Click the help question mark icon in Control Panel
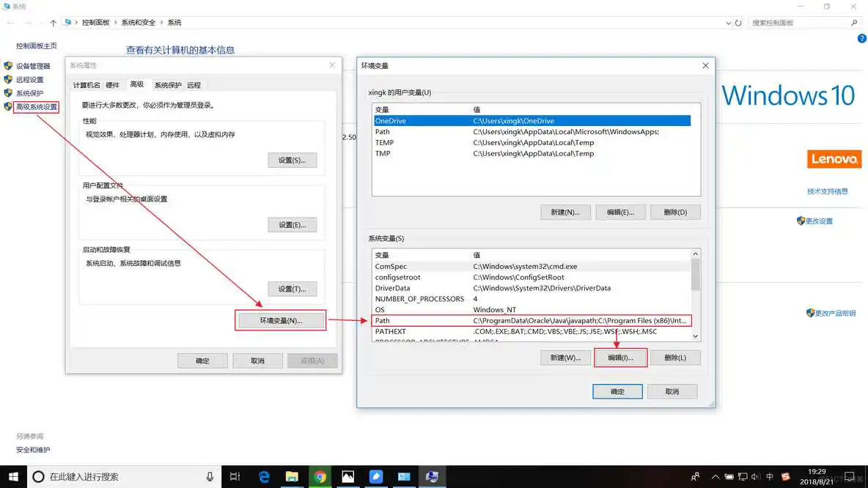The image size is (868, 488). coord(861,38)
